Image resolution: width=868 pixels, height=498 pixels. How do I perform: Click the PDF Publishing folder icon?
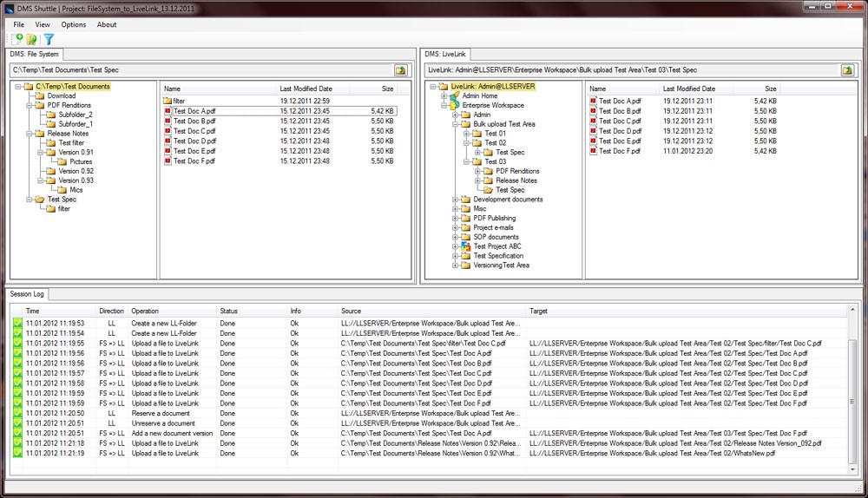click(465, 218)
